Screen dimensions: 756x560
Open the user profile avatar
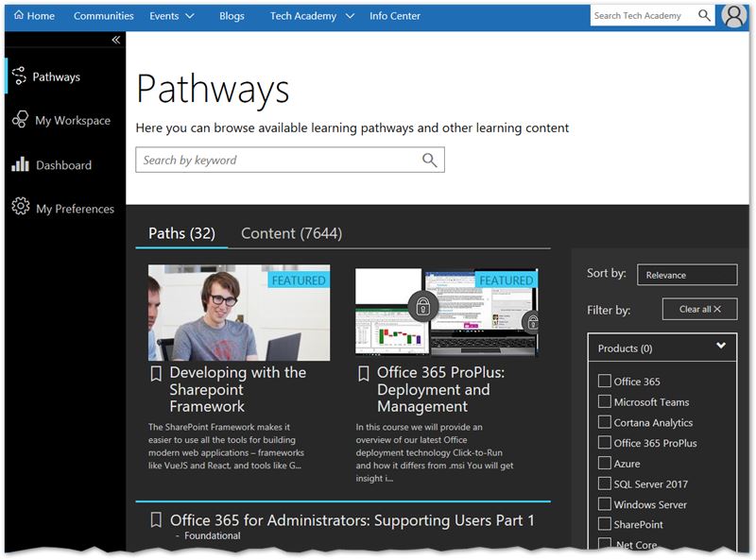coord(734,15)
